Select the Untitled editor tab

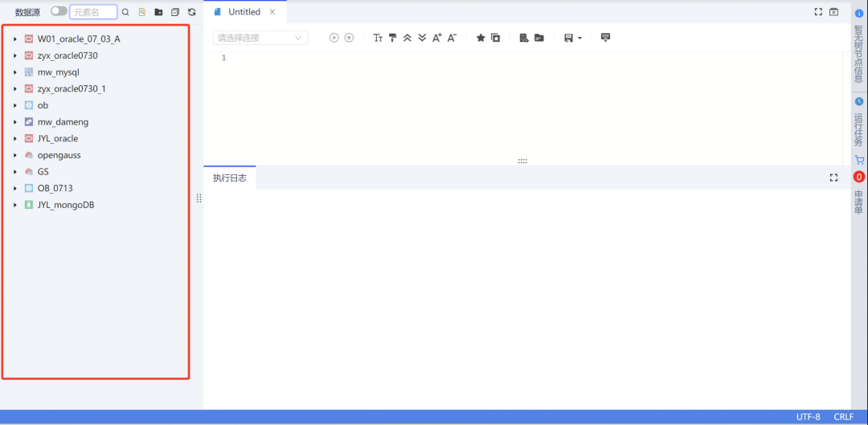coord(244,12)
